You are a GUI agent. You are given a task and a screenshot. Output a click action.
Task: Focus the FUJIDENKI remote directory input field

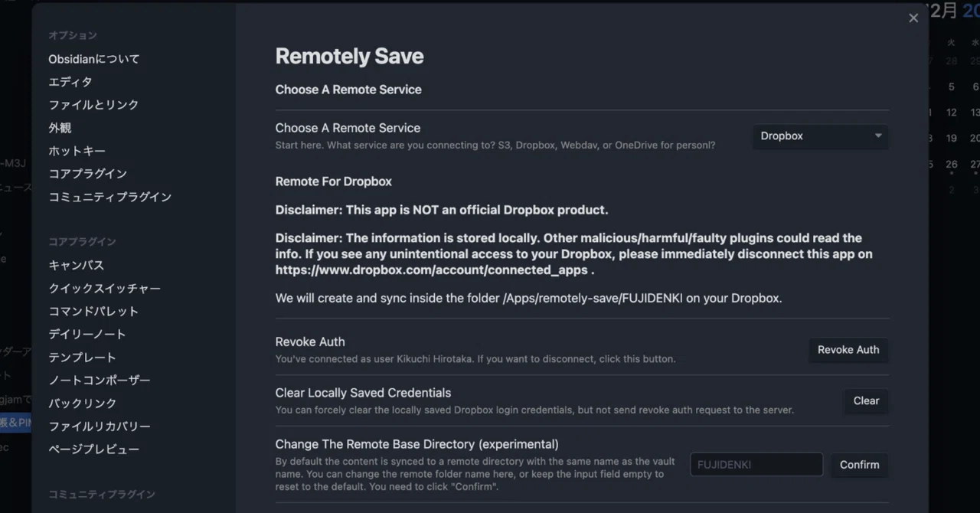(756, 465)
